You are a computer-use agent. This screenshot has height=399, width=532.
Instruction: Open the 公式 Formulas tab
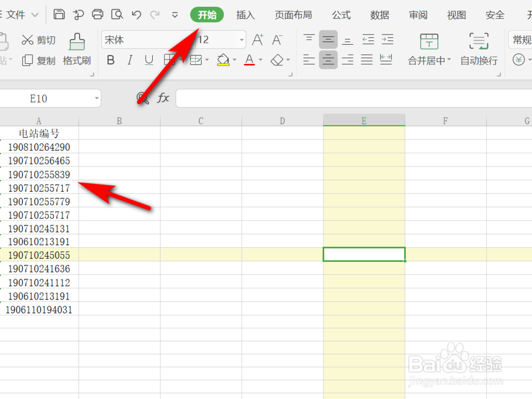[341, 15]
